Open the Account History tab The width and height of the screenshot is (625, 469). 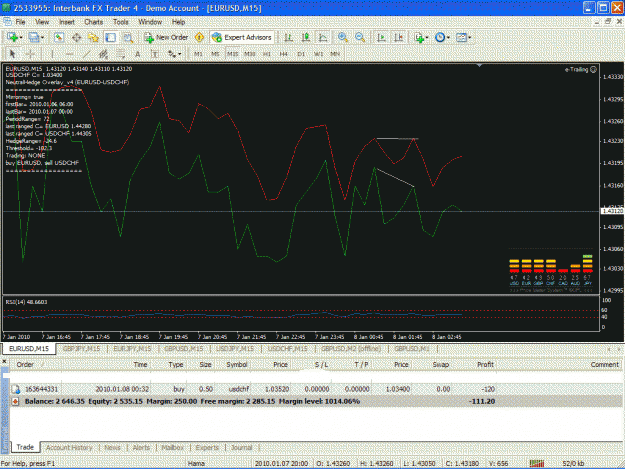coord(69,447)
